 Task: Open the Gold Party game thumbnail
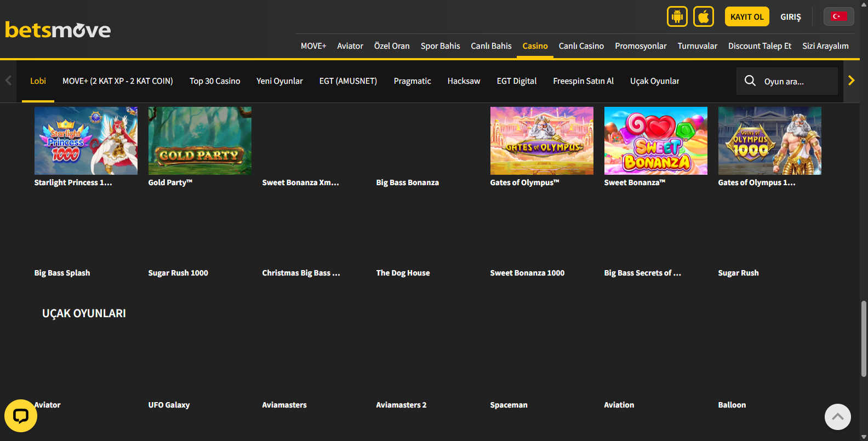(200, 141)
